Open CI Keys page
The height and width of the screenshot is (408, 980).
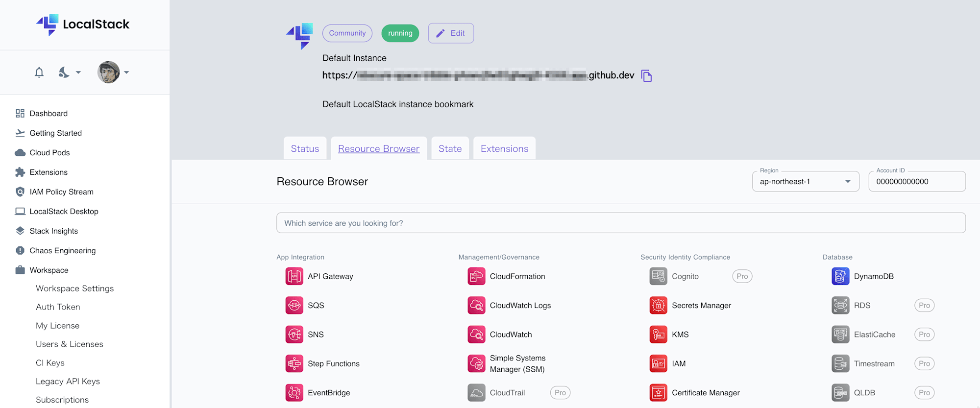(x=50, y=363)
